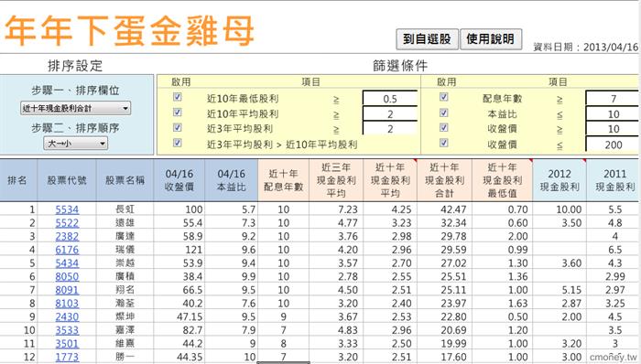This screenshot has width=641, height=364.
Task: Open stock code 2382 link
Action: (x=67, y=236)
